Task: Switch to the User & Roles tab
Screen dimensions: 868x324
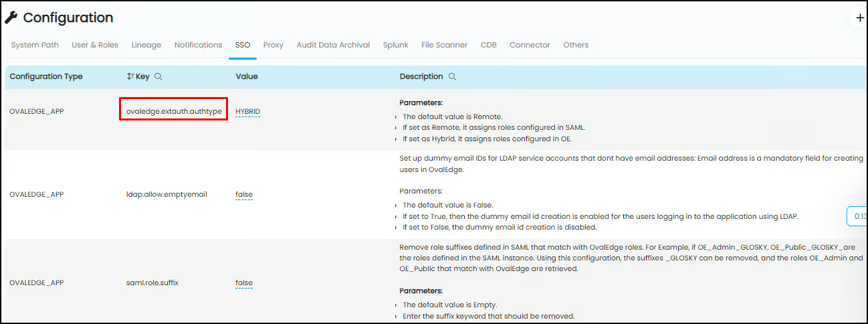Action: [95, 45]
